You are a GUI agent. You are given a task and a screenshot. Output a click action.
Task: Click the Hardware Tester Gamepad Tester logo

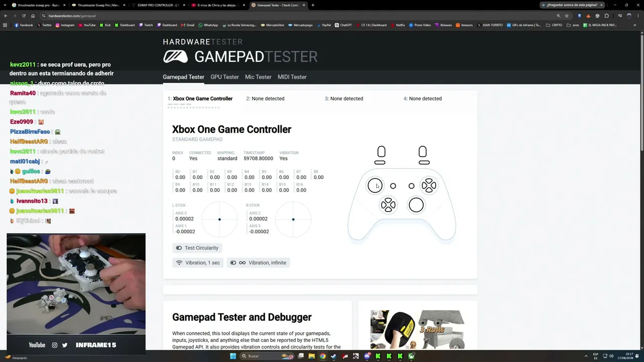(x=240, y=51)
